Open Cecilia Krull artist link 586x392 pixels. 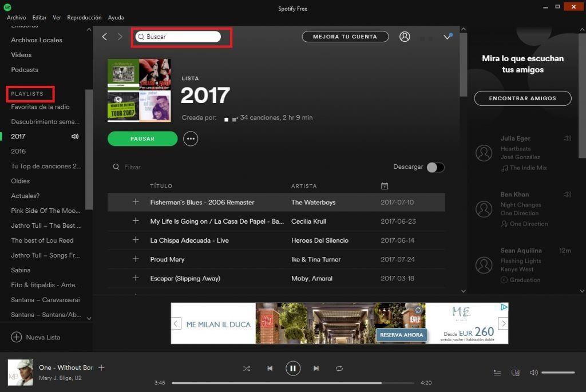(x=308, y=221)
